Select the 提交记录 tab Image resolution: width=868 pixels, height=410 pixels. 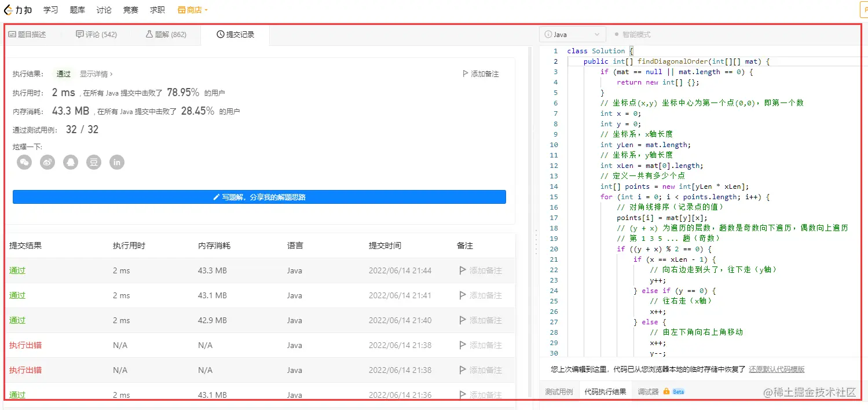point(235,35)
